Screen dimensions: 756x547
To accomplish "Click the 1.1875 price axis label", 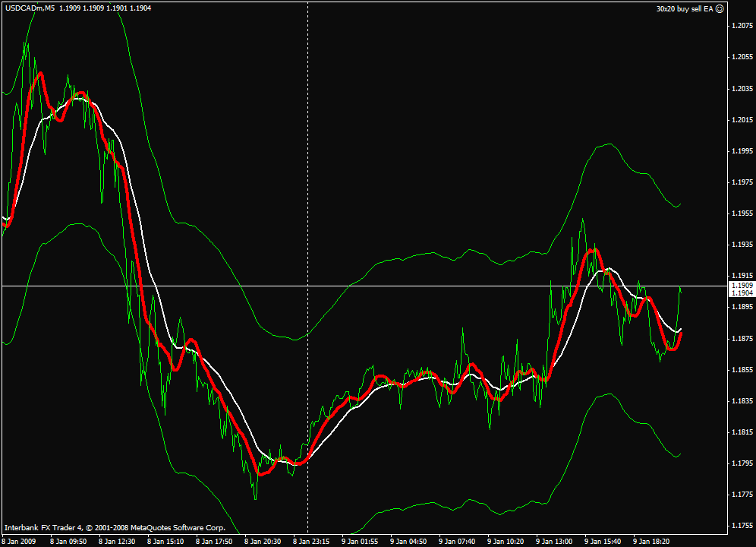I will tap(742, 338).
